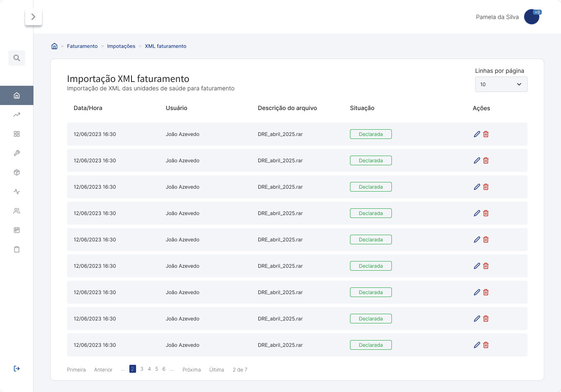Screen dimensions: 561x392
Task: Open the grid dashboard sidebar icon
Action: 17,134
